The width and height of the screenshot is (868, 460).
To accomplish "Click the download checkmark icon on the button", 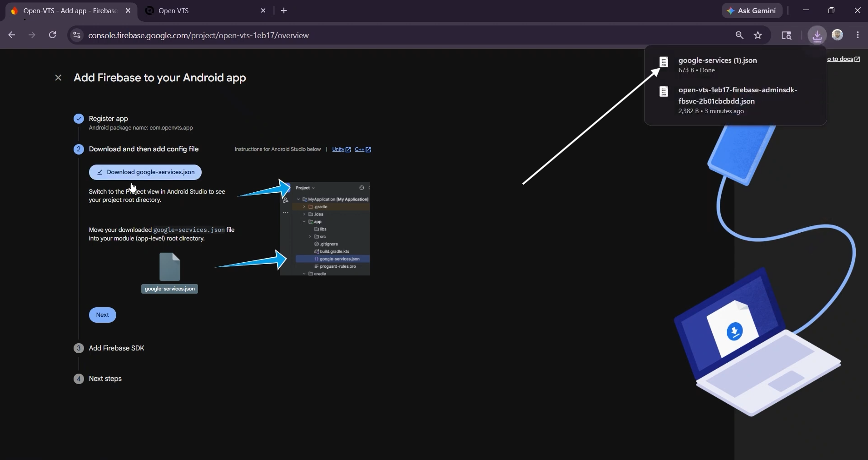I will click(99, 173).
